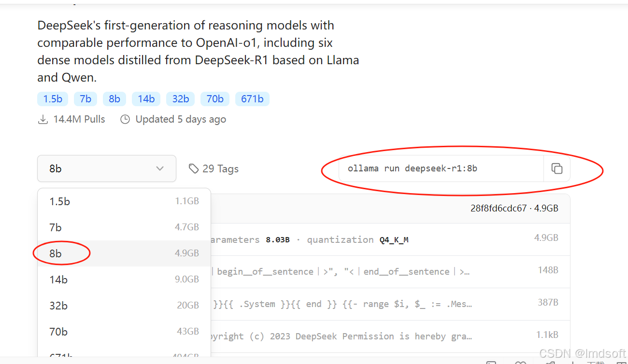
Task: Click the Updated 5 days ago text
Action: (181, 119)
